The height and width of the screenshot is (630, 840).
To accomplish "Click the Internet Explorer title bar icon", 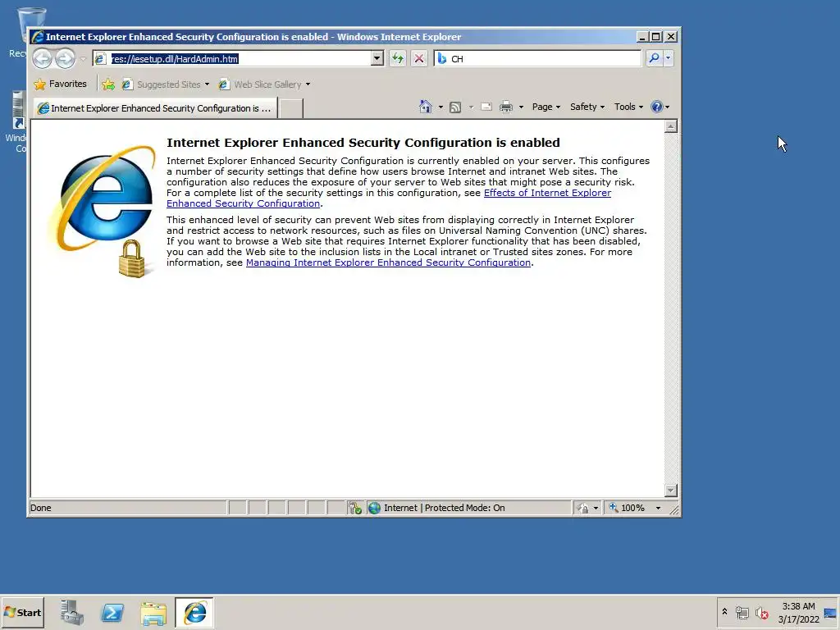I will pyautogui.click(x=38, y=37).
